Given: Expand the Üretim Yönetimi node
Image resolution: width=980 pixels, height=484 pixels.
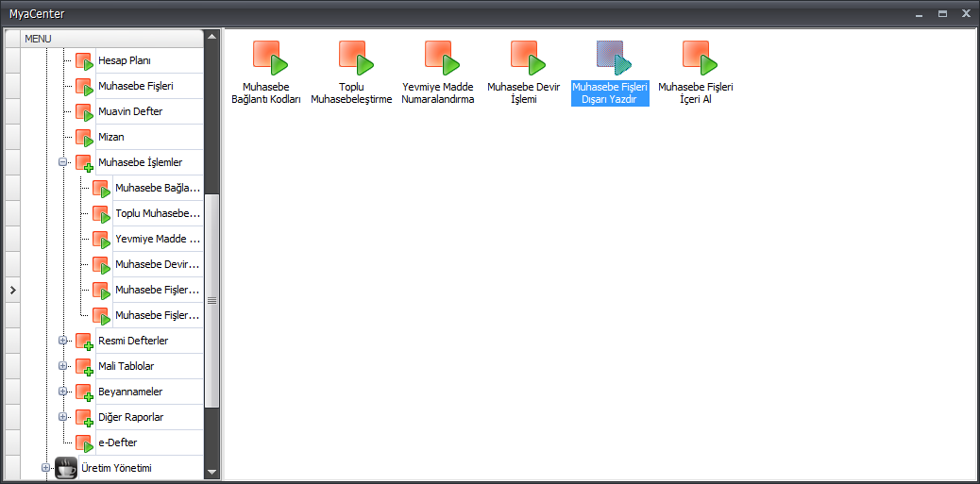Looking at the screenshot, I should (x=45, y=467).
